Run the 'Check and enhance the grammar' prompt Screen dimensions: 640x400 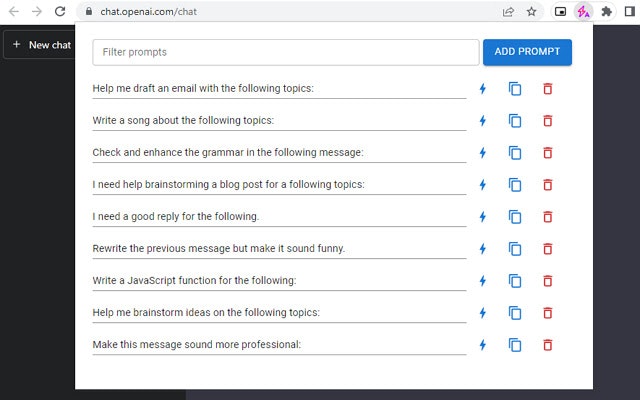point(482,153)
